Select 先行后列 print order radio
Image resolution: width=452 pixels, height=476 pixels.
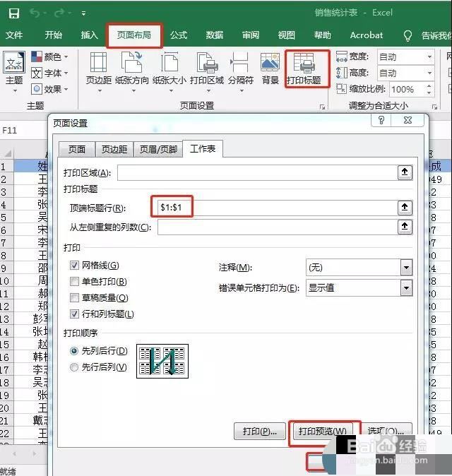click(73, 367)
